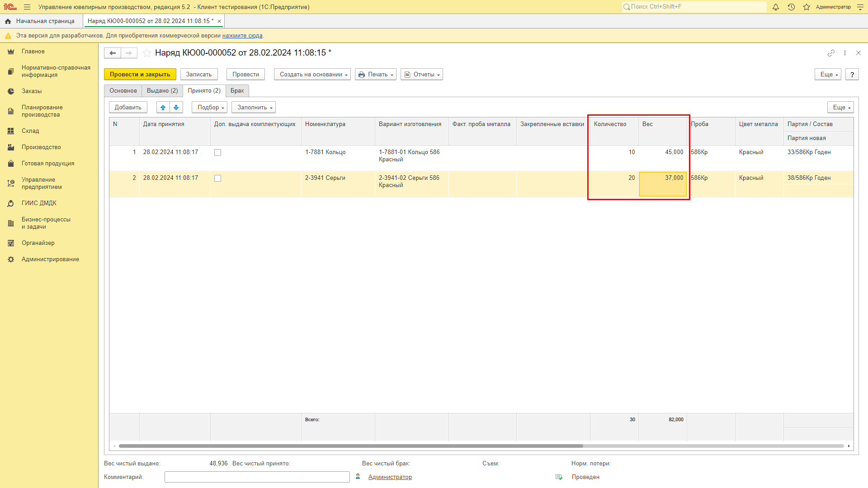Click the Проведен status icon
The width and height of the screenshot is (868, 488).
click(559, 477)
